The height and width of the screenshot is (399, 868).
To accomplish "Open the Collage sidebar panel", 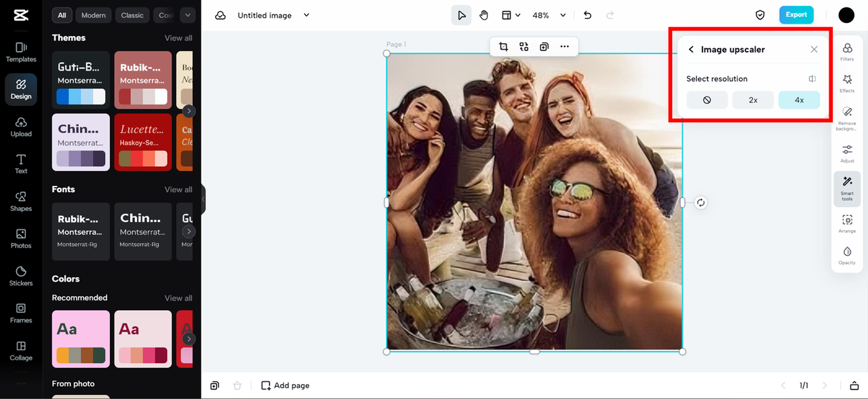I will click(21, 351).
